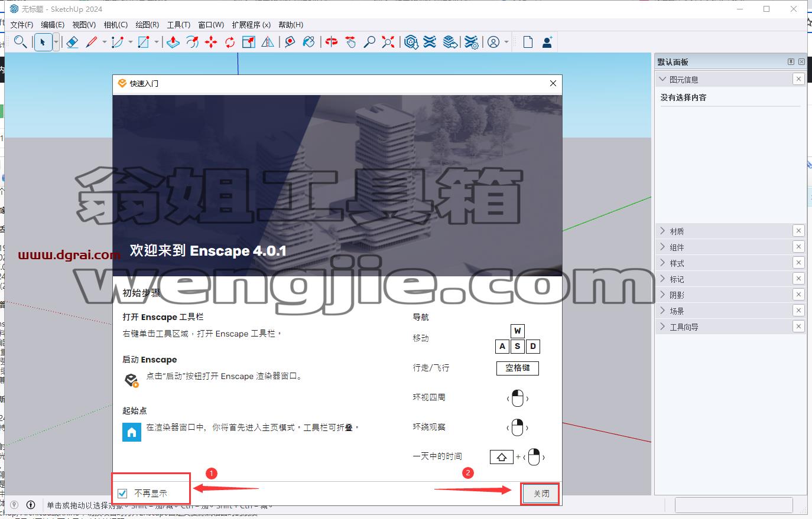Screen dimensions: 812x519
Task: Click the info icon in status bar
Action: tap(31, 505)
